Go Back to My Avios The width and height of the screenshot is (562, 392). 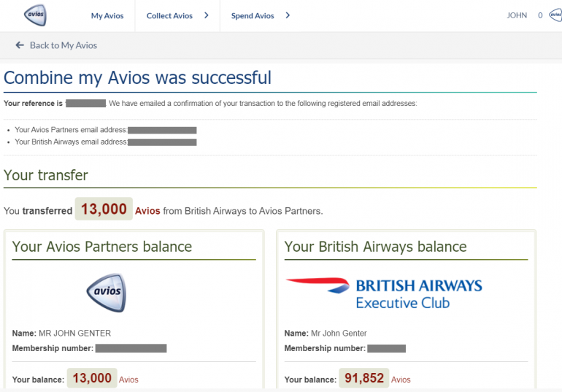pos(56,45)
